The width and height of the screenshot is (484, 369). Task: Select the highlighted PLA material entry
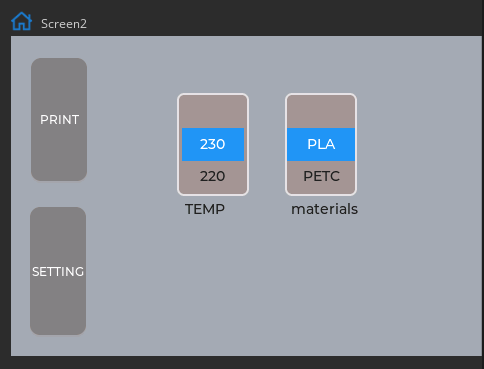tap(321, 144)
